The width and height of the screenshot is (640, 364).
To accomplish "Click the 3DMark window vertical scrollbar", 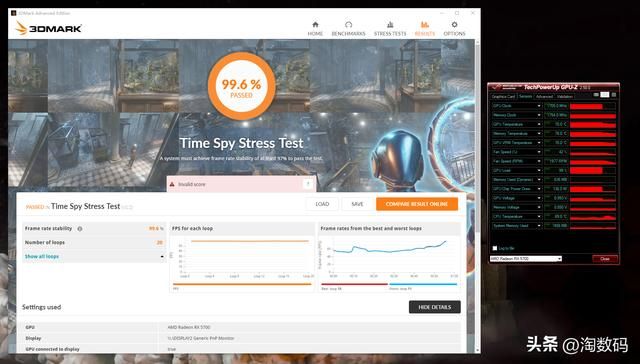I will (478, 196).
